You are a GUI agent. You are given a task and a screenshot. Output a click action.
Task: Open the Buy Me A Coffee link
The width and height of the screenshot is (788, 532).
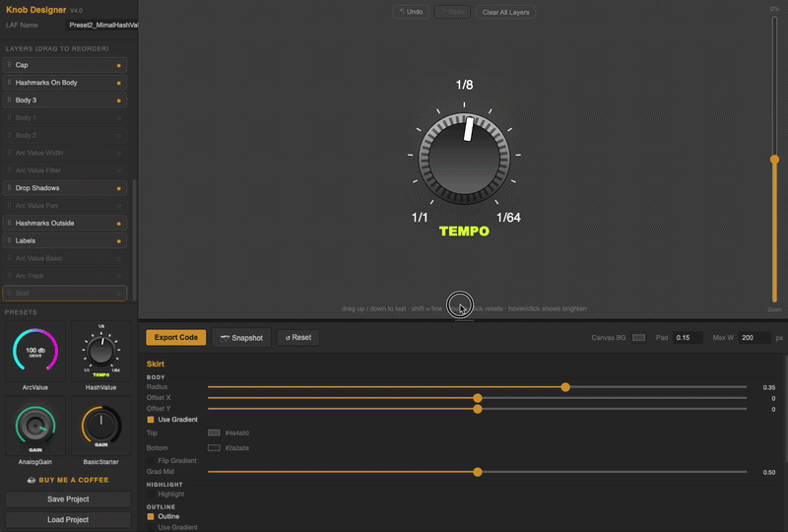tap(68, 480)
